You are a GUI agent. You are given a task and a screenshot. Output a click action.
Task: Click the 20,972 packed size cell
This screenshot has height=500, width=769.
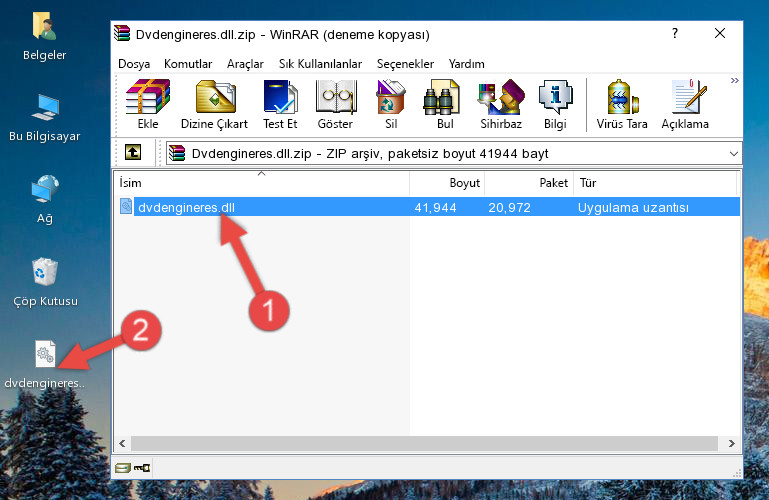(x=509, y=207)
